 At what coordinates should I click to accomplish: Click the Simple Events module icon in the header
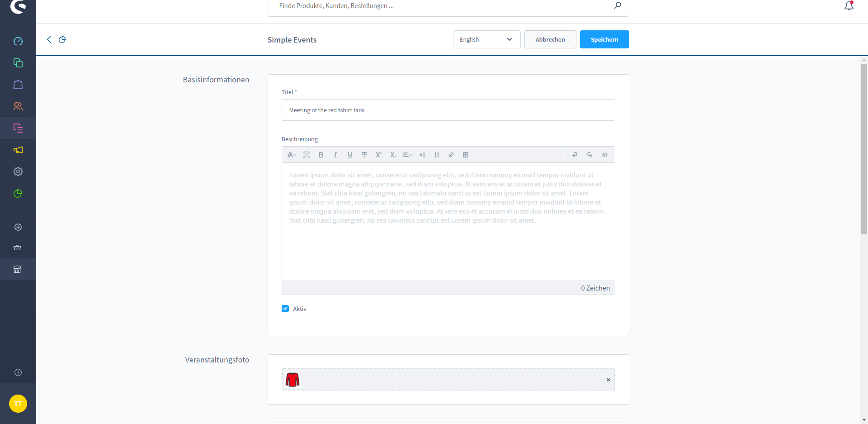pyautogui.click(x=62, y=39)
